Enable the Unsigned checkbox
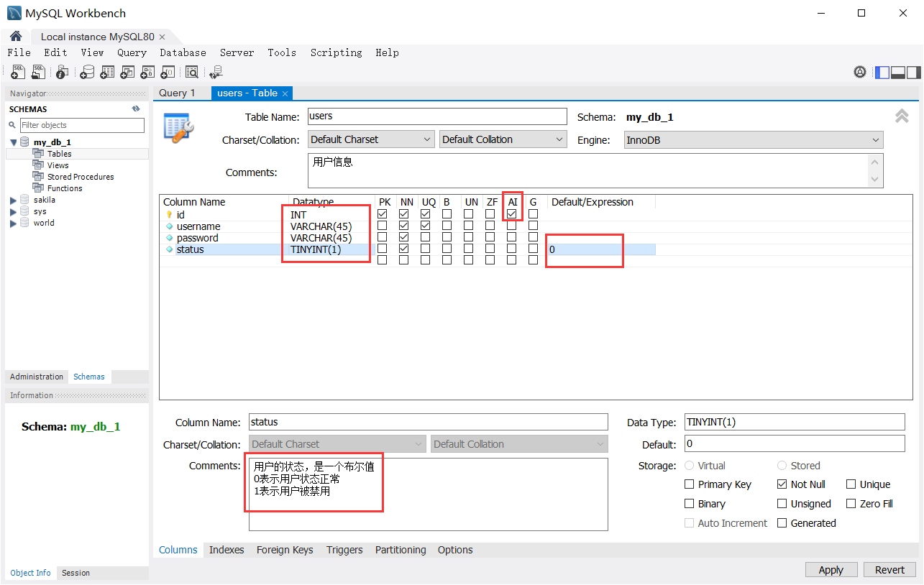 point(782,504)
